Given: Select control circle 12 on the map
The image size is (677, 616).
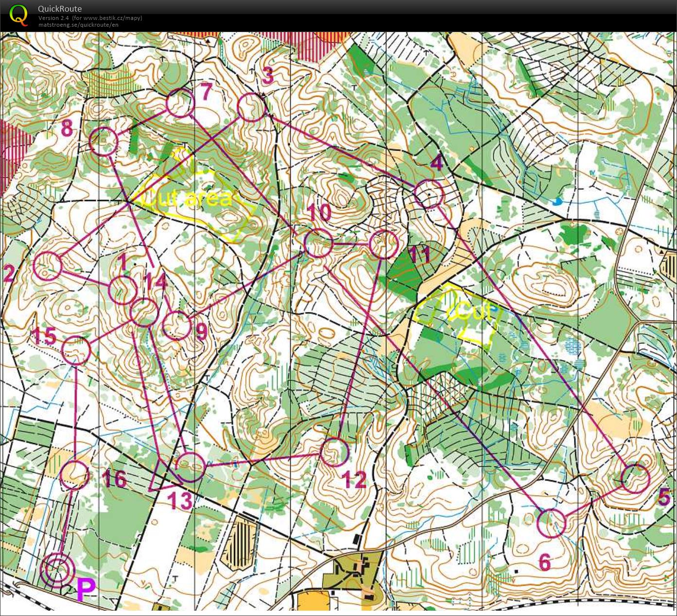Looking at the screenshot, I should point(335,452).
